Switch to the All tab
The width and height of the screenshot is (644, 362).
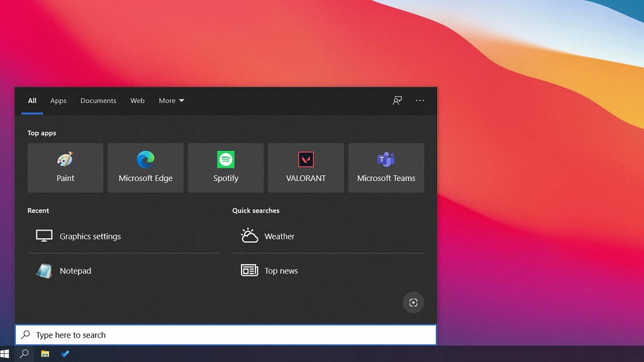[32, 101]
